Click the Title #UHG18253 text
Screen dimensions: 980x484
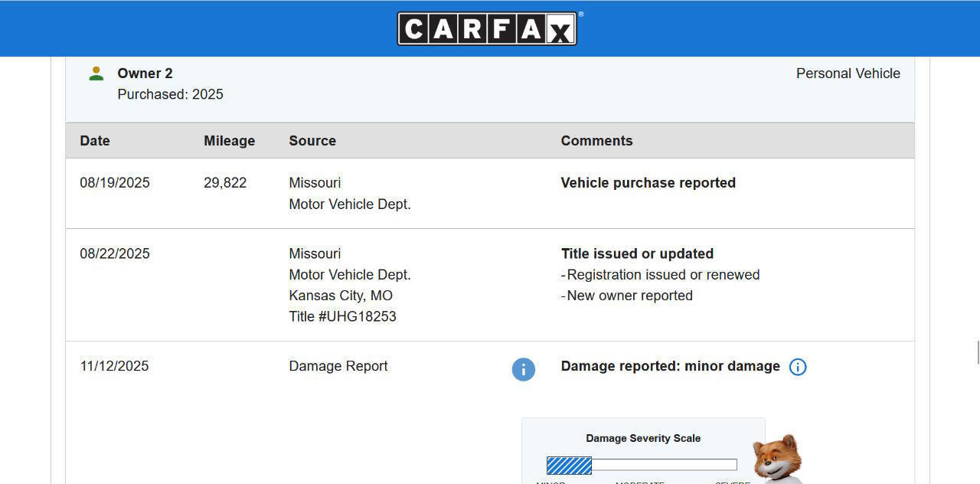coord(342,316)
